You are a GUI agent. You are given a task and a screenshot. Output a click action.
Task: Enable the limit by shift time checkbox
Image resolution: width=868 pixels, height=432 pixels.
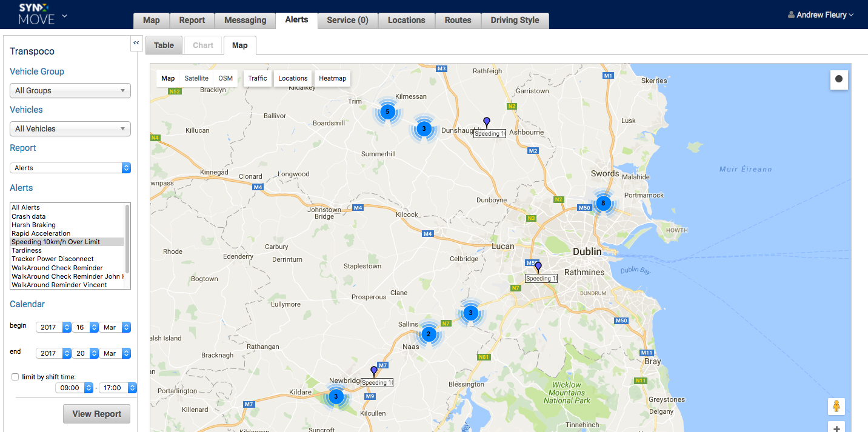click(15, 377)
